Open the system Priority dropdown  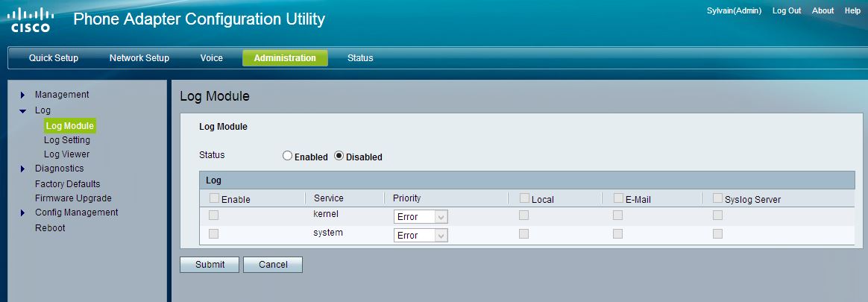point(421,236)
